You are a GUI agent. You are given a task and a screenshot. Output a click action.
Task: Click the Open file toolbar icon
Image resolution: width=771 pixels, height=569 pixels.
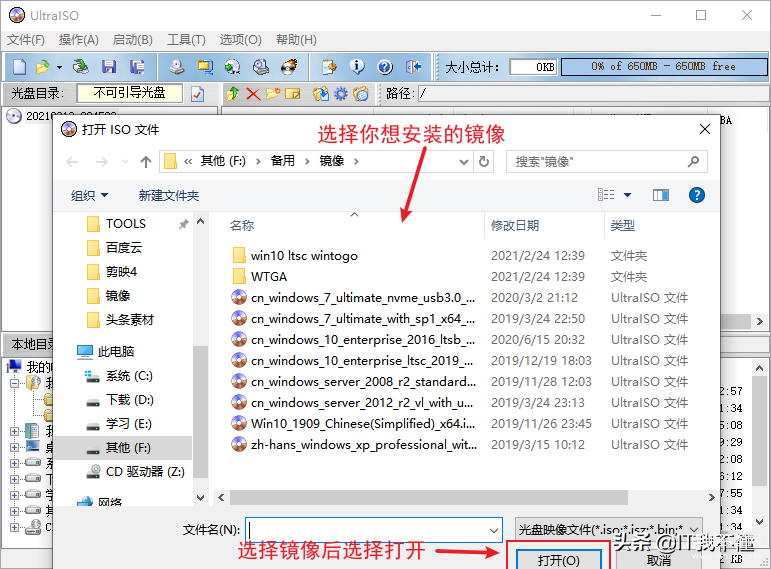[x=42, y=66]
